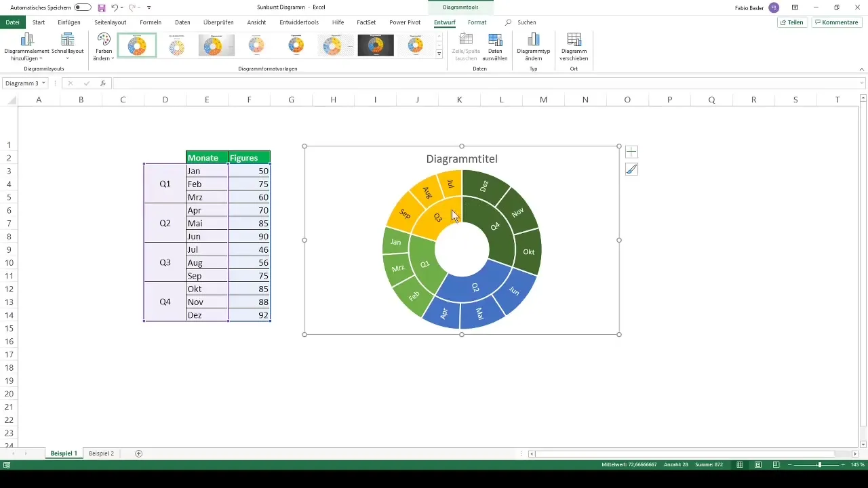The height and width of the screenshot is (488, 868).
Task: Collapse the ribbon with the chevron
Action: (861, 69)
